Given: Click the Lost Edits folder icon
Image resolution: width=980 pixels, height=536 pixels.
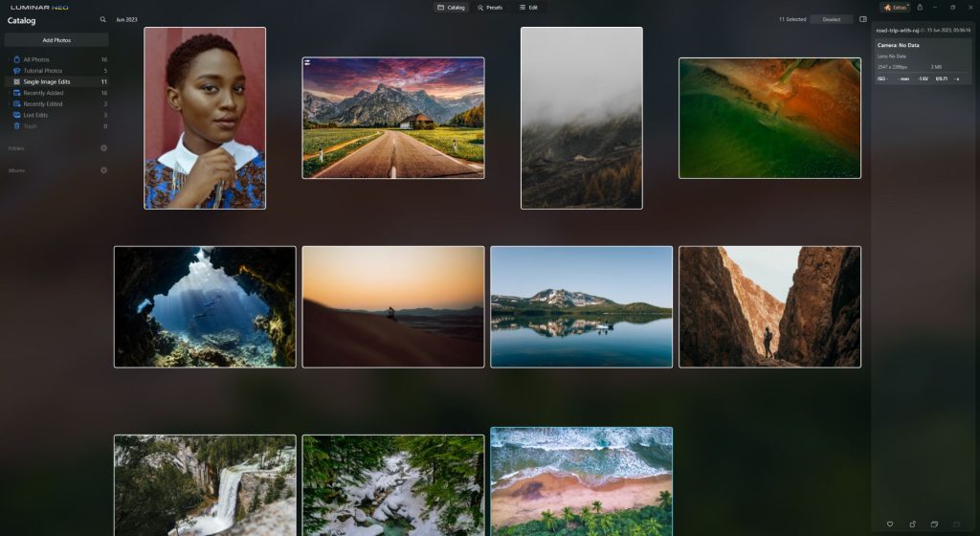Looking at the screenshot, I should 17,115.
